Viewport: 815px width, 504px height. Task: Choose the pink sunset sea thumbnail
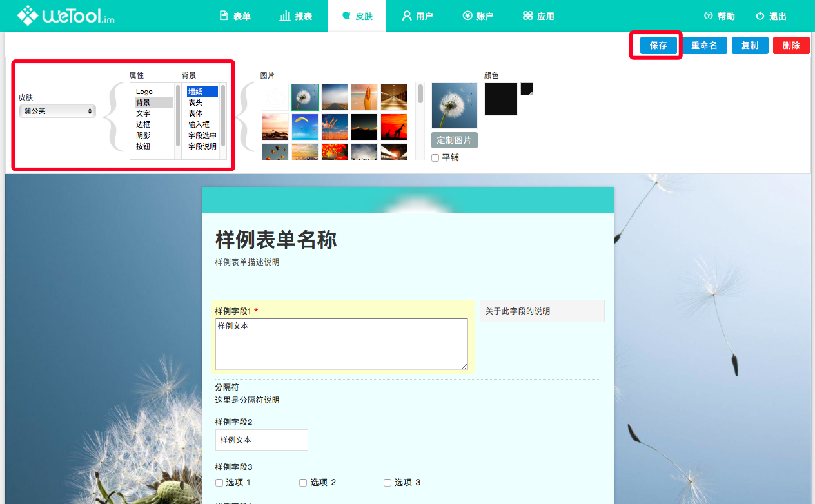275,127
